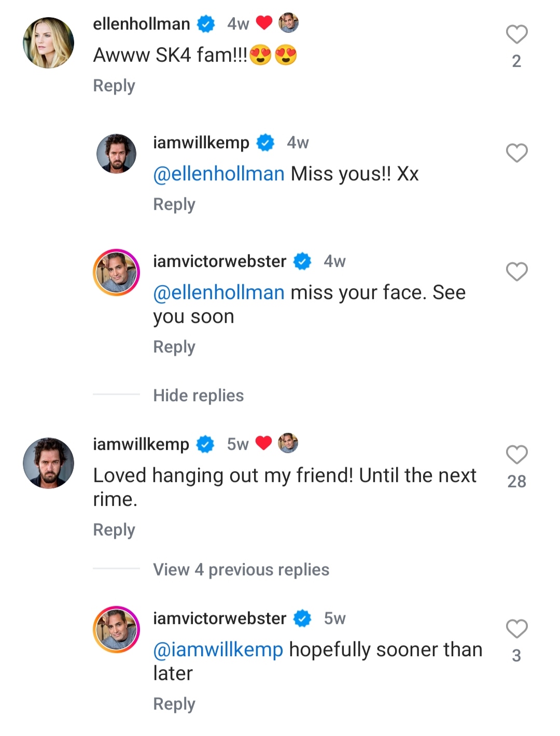The width and height of the screenshot is (560, 736).
Task: Like iamwillkemp's Miss yous reply
Action: pyautogui.click(x=516, y=153)
